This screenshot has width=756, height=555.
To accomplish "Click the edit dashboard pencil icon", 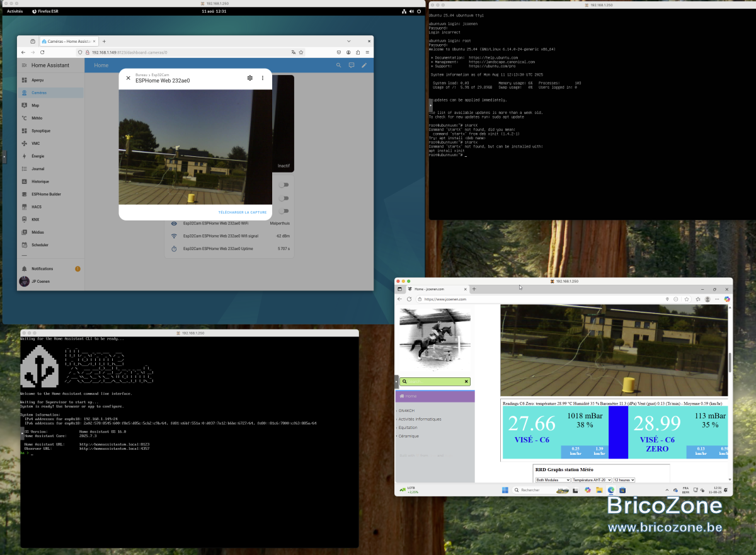I will 364,66.
